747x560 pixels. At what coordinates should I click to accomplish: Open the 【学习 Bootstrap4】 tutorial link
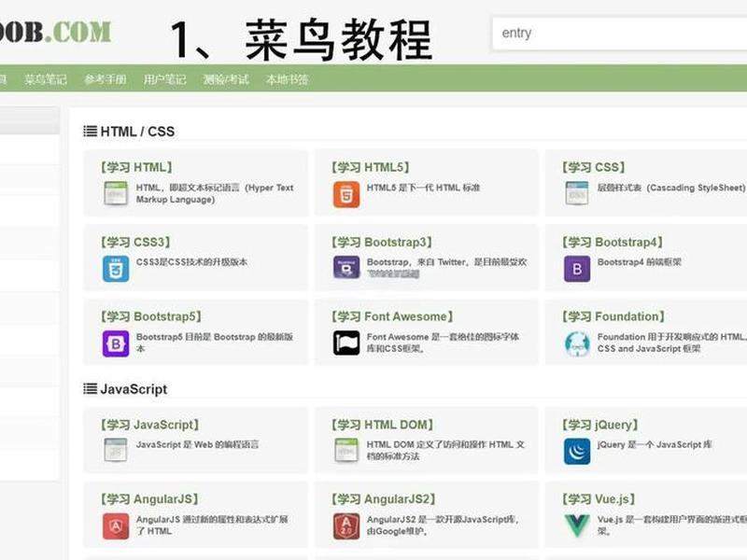coord(613,242)
